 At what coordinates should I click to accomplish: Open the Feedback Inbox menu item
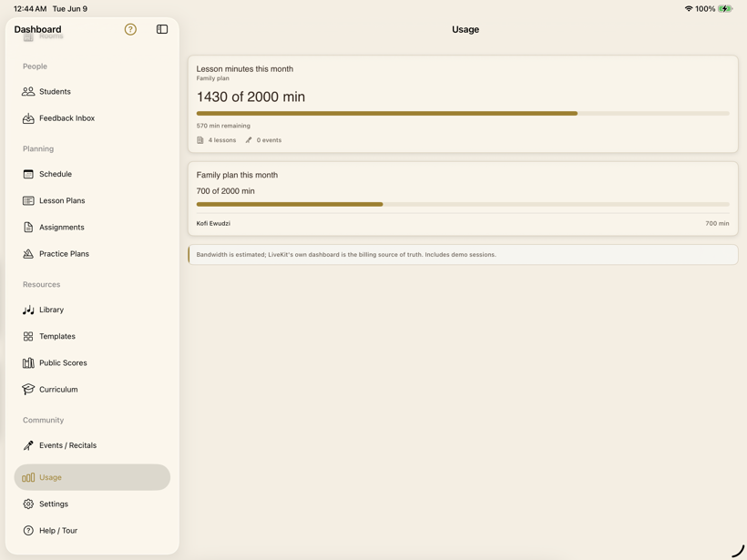point(92,118)
